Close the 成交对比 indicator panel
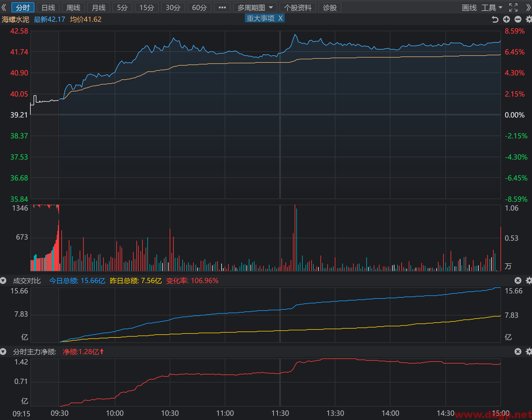This screenshot has width=532, height=420. pos(518,280)
